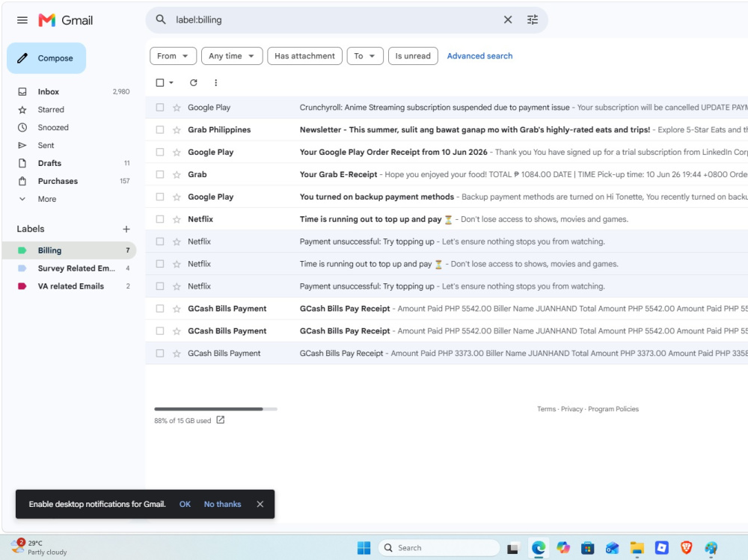
Task: Open the select dropdown arrow beside checkbox
Action: [x=171, y=82]
